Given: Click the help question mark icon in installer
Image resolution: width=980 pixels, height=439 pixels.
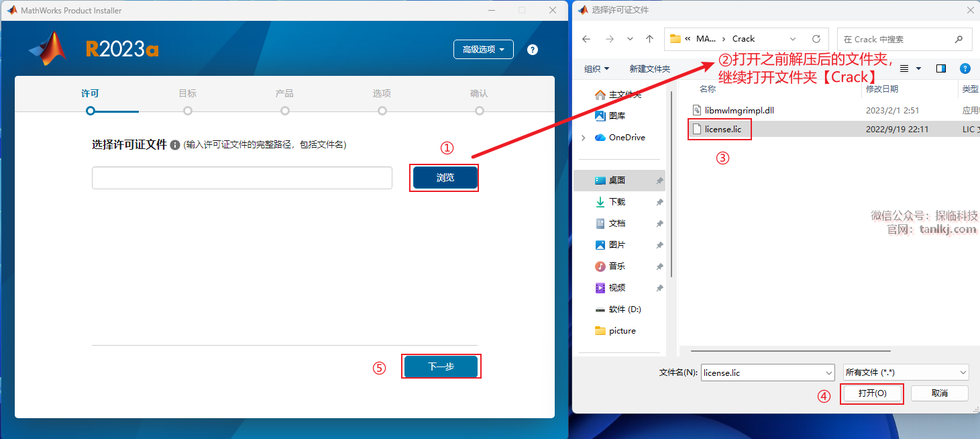Looking at the screenshot, I should pos(533,50).
